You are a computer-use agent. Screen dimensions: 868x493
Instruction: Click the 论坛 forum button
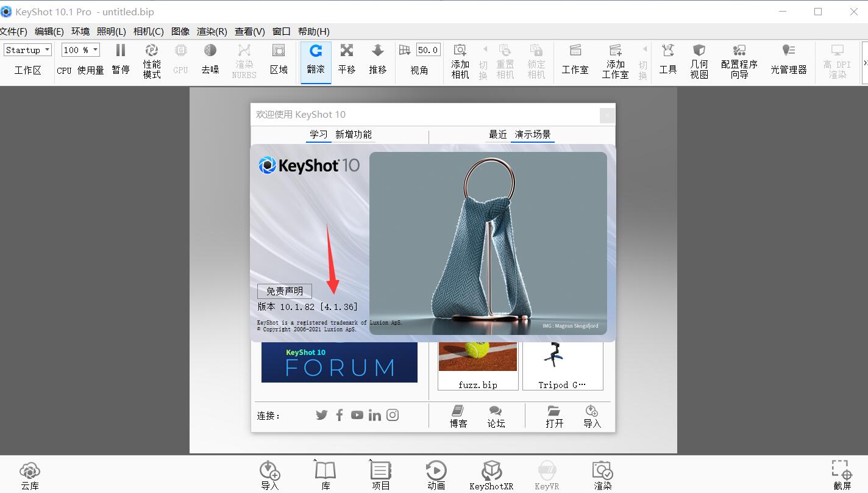496,417
